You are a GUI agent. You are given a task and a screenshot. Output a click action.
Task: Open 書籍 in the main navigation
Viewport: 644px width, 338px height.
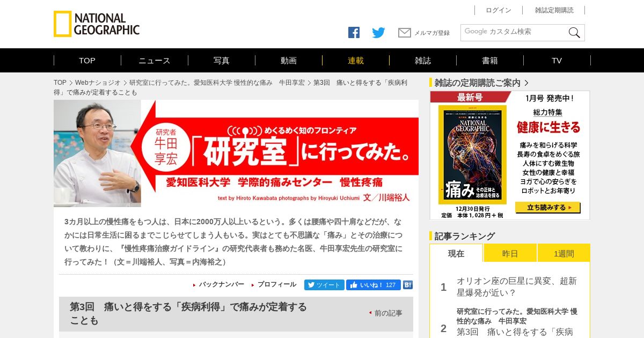[x=490, y=61]
